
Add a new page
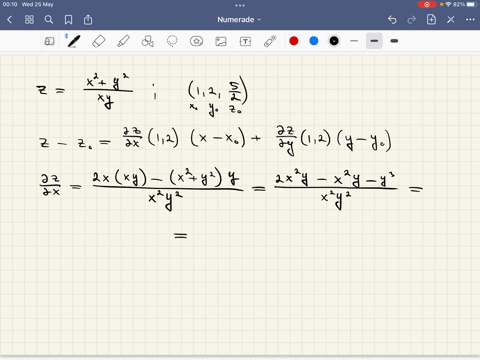coord(431,20)
